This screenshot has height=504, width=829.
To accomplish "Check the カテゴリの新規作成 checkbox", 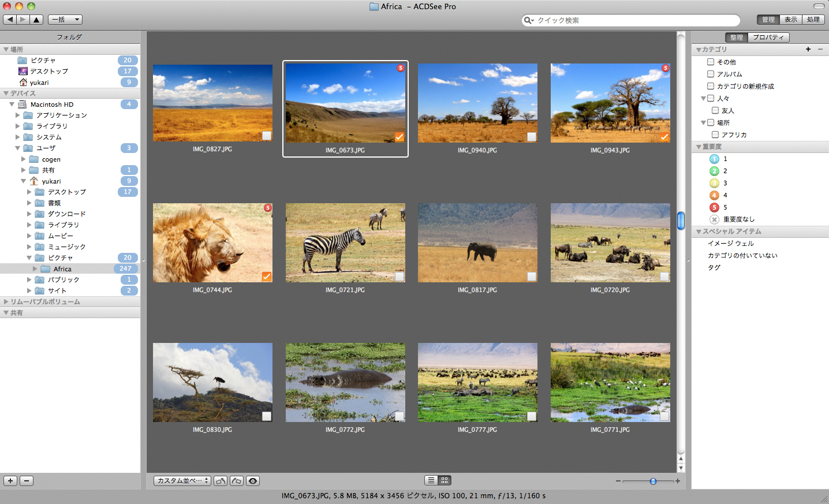I will [x=711, y=86].
